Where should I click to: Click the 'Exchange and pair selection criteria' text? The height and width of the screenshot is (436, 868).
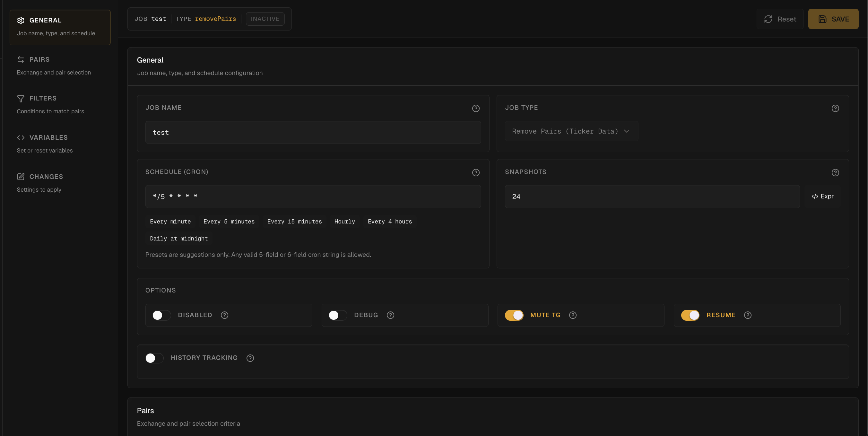[189, 423]
